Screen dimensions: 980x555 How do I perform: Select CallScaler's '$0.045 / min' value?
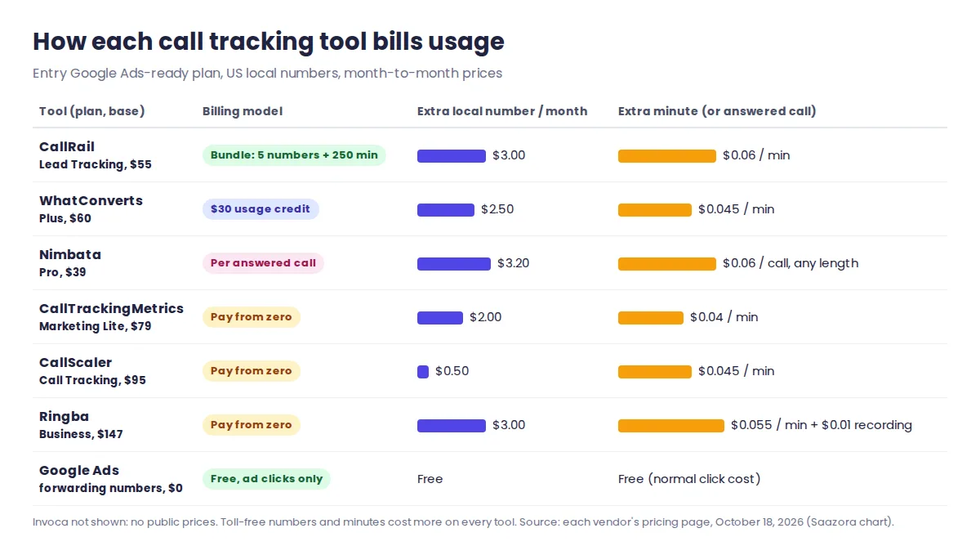[737, 371]
